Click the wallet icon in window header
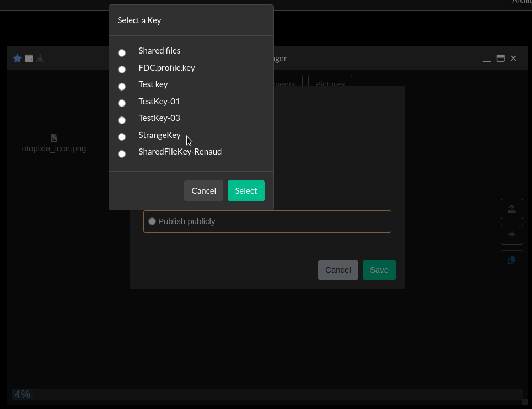Screen dimensions: 532x409 click(x=29, y=59)
